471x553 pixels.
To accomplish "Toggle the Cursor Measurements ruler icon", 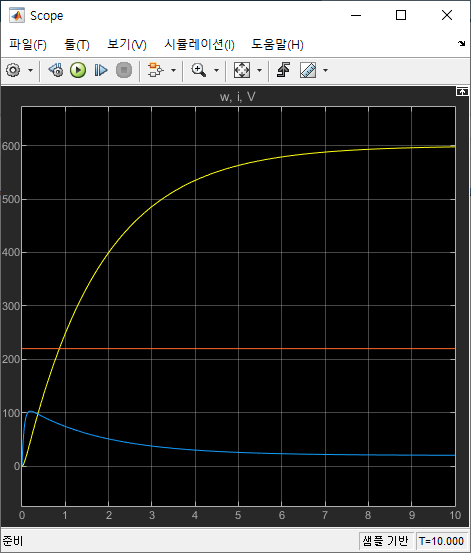I will coord(308,70).
